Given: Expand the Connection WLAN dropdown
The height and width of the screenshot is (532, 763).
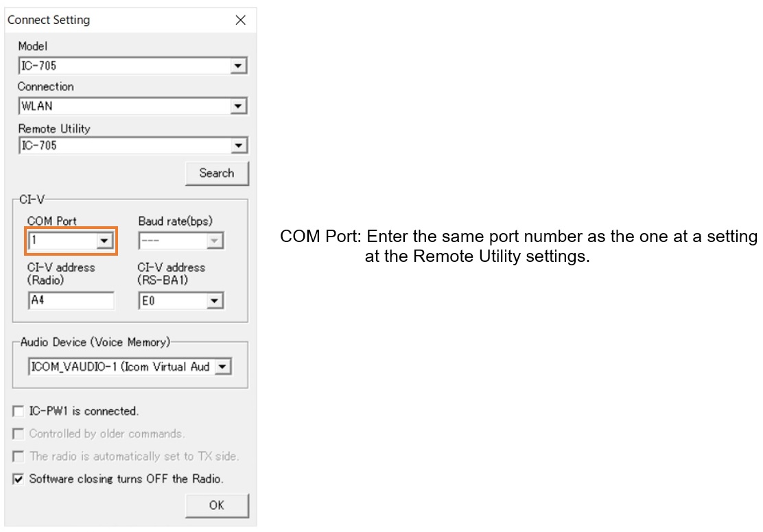Looking at the screenshot, I should 238,106.
